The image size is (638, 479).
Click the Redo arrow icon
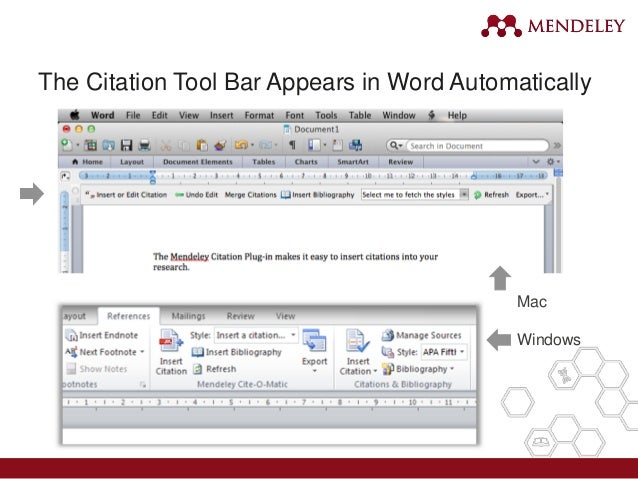click(x=265, y=145)
